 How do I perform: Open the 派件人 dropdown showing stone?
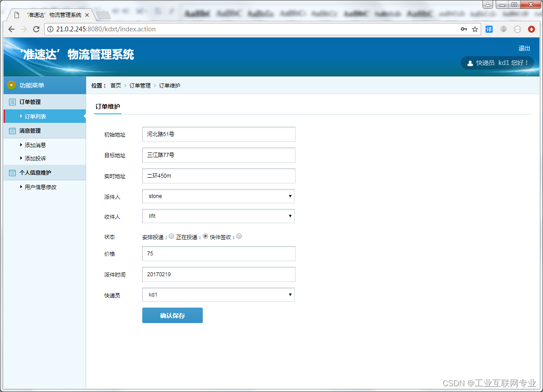click(218, 196)
